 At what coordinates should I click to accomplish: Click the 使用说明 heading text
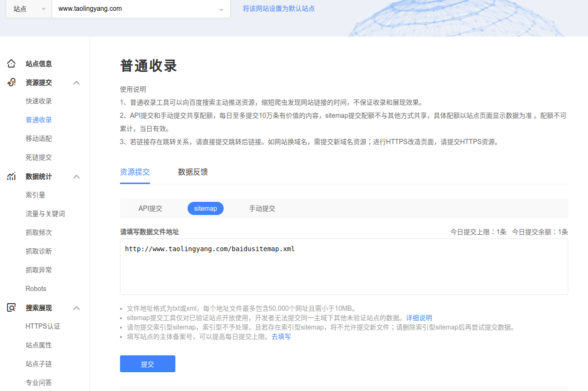(x=133, y=89)
